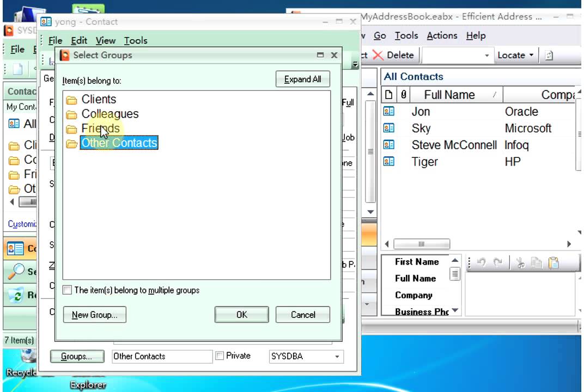584x392 pixels.
Task: Open the search combo box dropdown arrow
Action: point(486,56)
